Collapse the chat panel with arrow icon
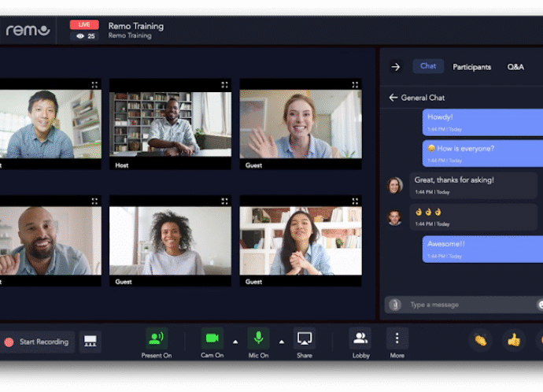 396,67
